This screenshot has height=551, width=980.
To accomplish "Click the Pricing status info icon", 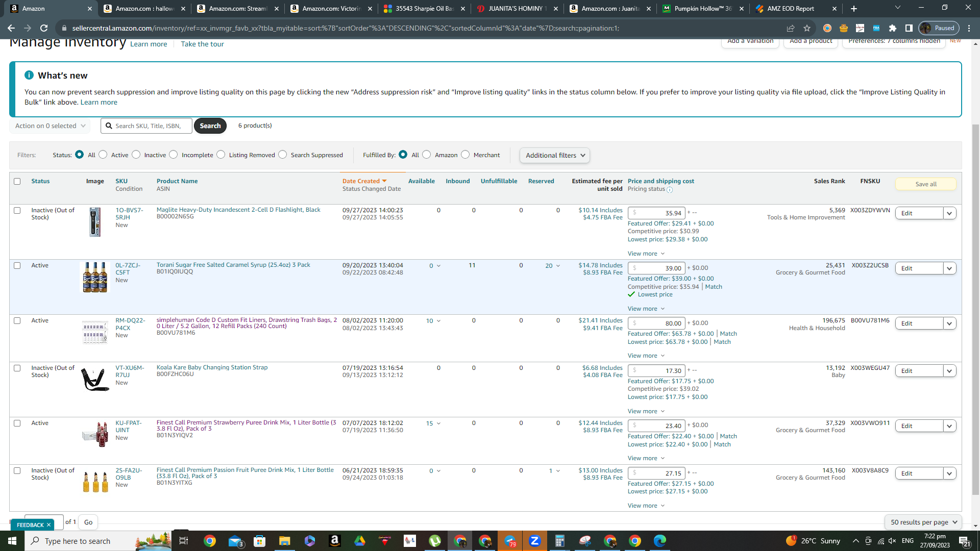I will (670, 190).
